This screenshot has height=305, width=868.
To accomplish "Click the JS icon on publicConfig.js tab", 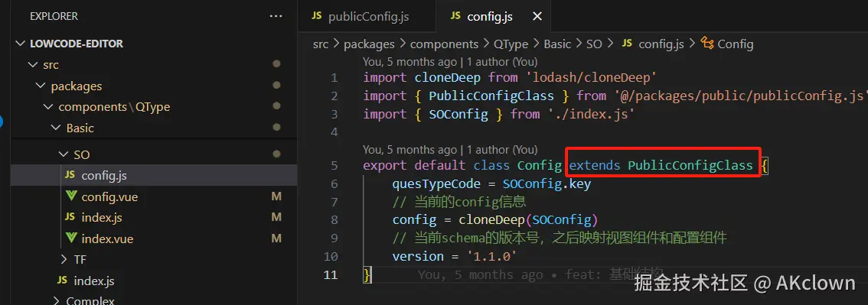I will [x=317, y=16].
